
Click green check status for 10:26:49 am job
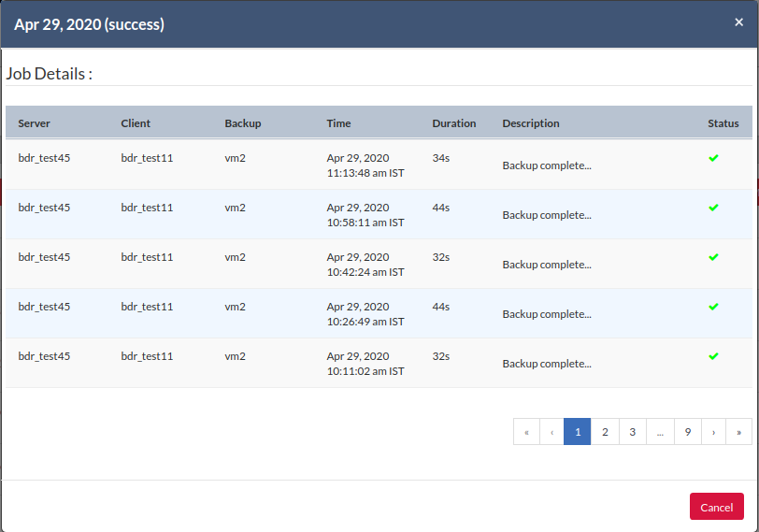713,307
